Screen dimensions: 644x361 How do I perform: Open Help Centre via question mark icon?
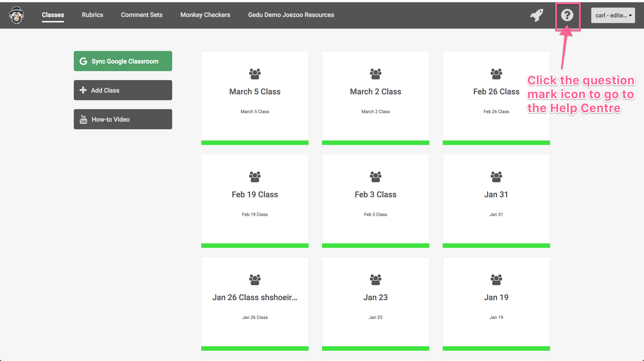pyautogui.click(x=567, y=15)
